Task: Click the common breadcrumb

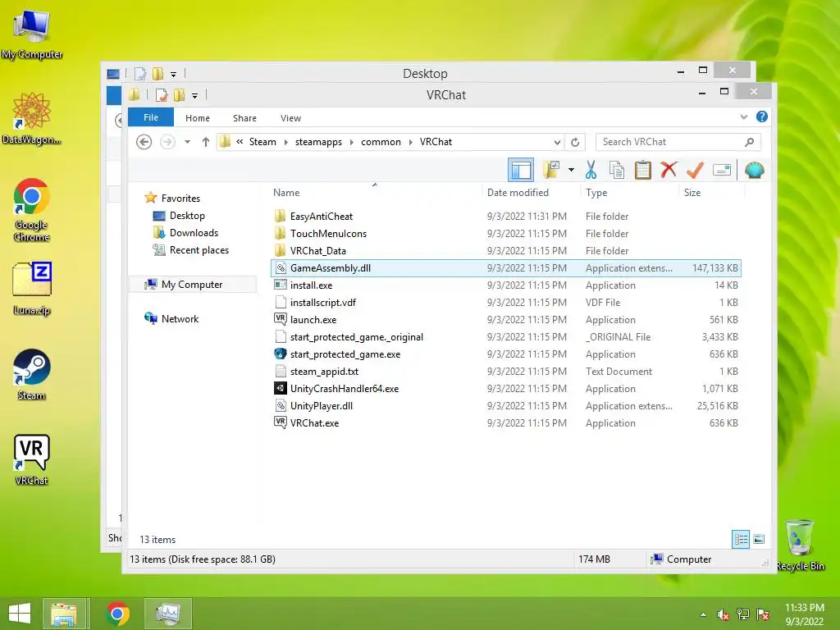Action: tap(381, 142)
